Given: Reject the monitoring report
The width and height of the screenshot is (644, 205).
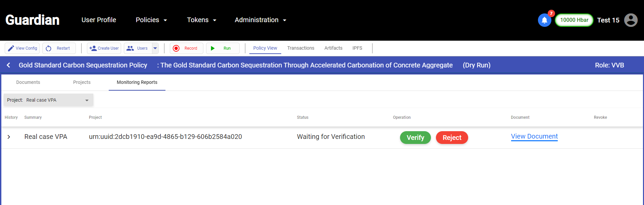Looking at the screenshot, I should click(452, 138).
